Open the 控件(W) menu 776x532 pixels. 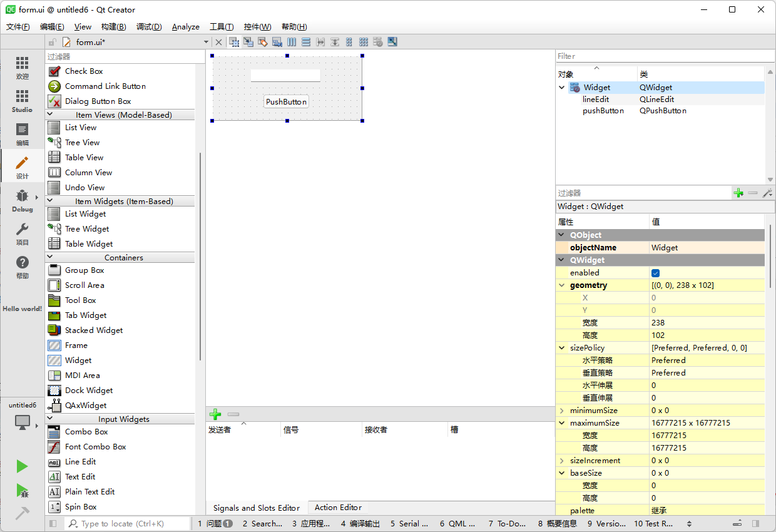click(258, 27)
